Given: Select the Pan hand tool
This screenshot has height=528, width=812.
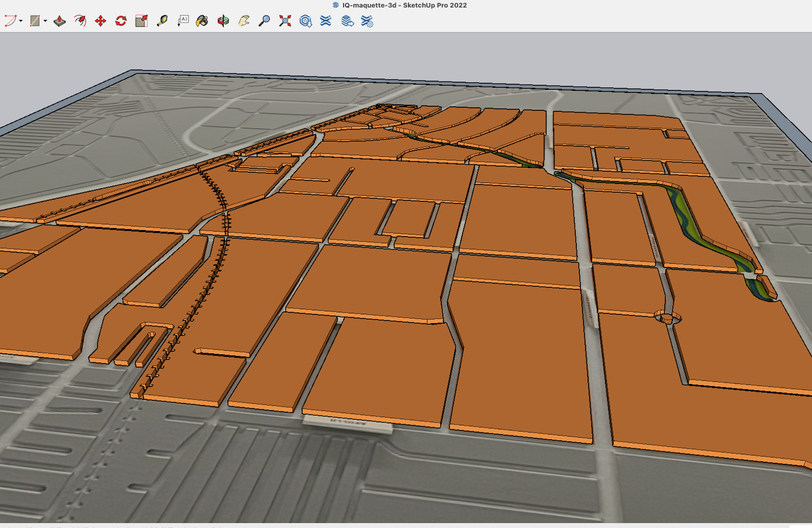Looking at the screenshot, I should 244,21.
